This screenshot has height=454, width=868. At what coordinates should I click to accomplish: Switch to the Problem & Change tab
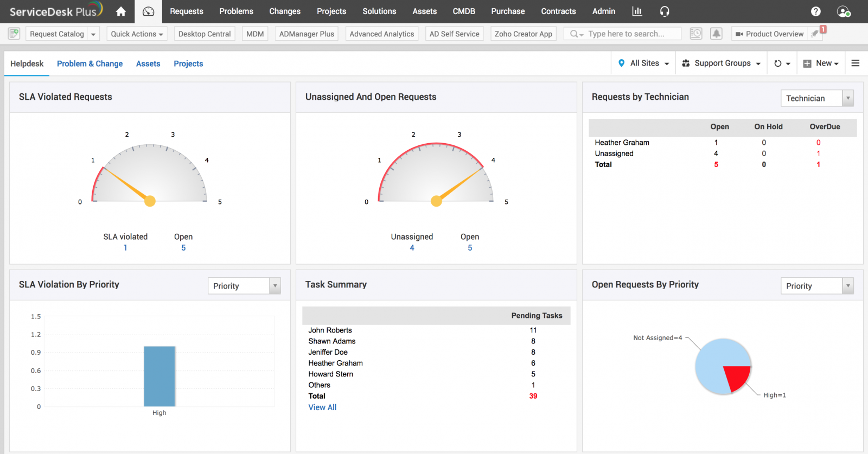(90, 63)
